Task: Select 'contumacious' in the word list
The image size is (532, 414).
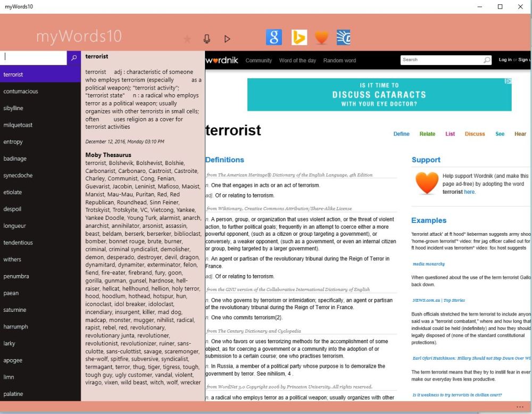Action: click(x=21, y=92)
